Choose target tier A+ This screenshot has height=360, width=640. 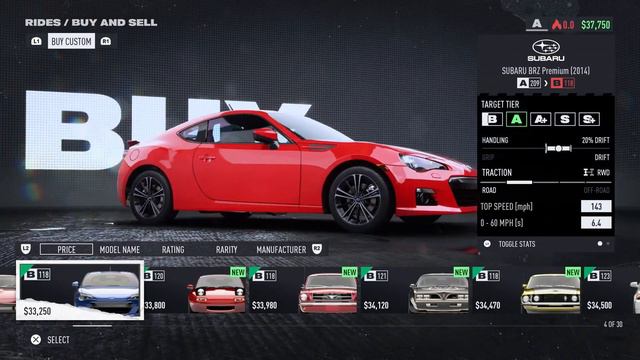click(x=540, y=119)
